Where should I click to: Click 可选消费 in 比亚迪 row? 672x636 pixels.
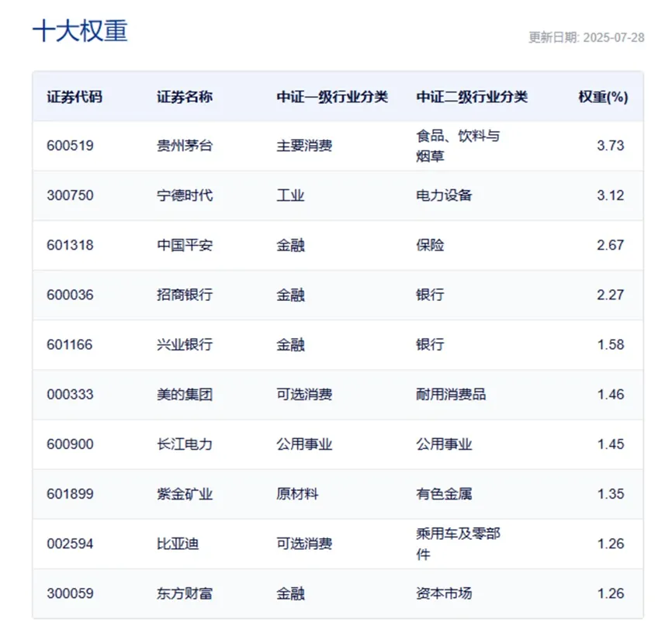[304, 544]
